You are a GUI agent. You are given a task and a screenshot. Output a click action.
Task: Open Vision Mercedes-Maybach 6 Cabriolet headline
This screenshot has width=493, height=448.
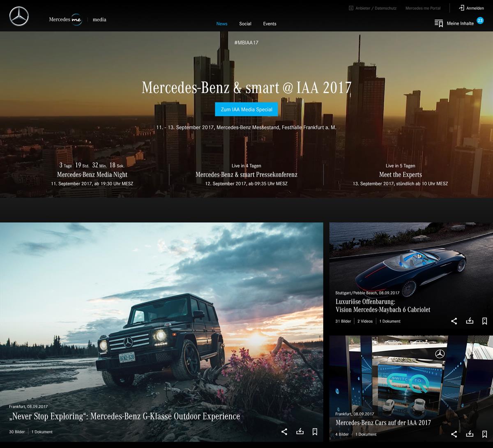click(x=383, y=306)
